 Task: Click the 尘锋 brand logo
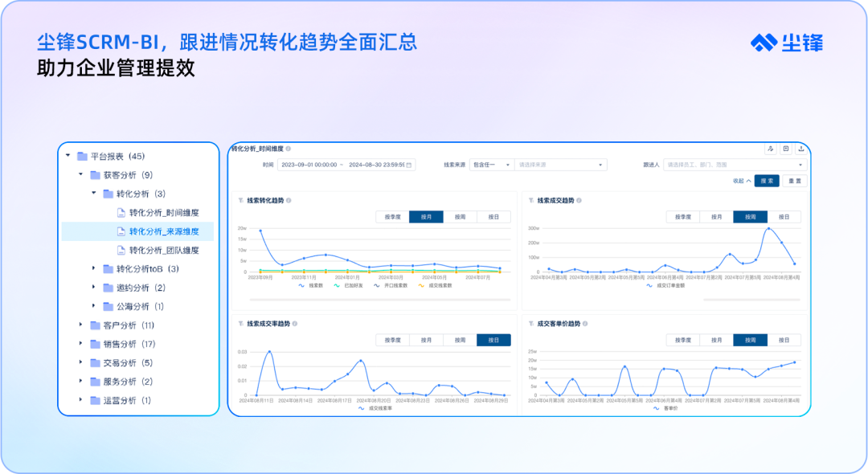787,43
